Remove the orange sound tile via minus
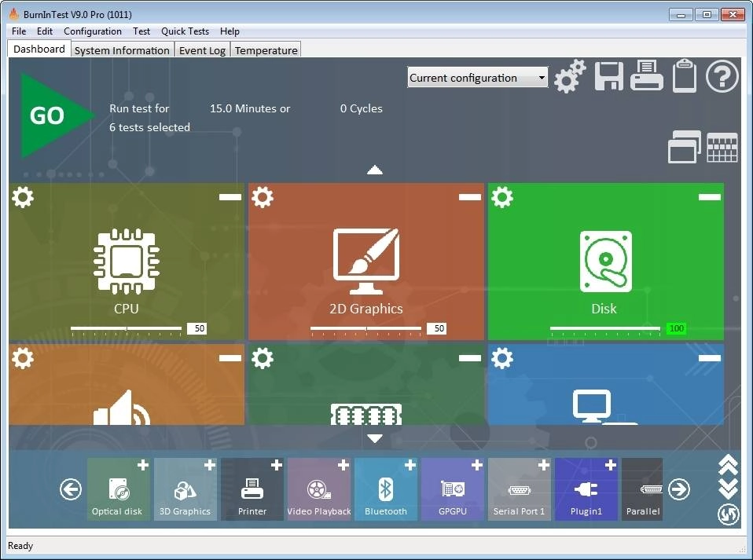 230,358
